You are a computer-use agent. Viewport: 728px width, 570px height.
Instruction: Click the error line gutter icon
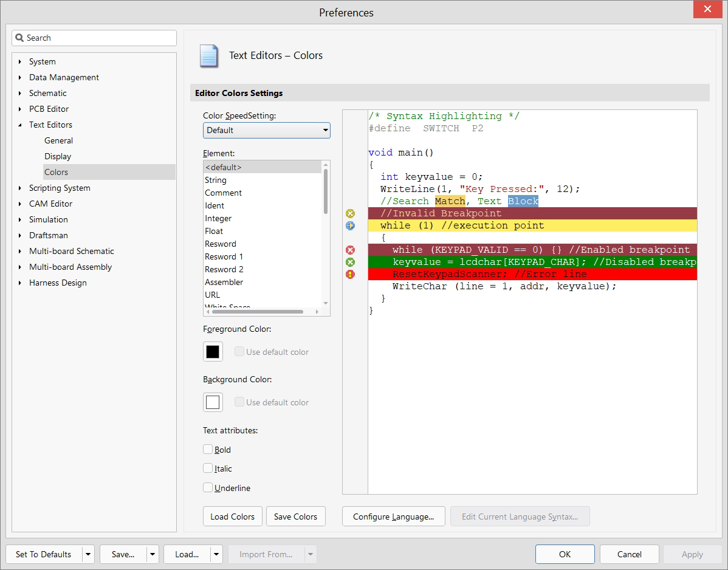pos(351,274)
